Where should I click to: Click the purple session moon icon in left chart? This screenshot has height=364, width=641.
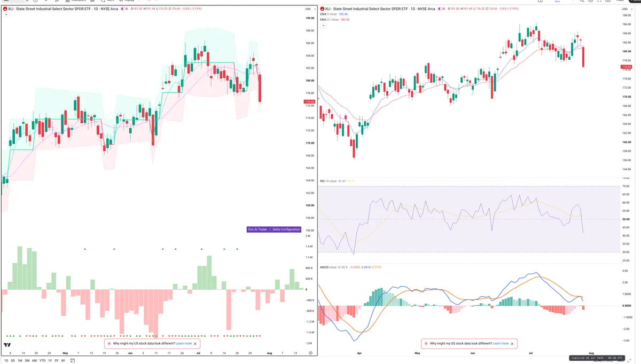click(x=122, y=9)
